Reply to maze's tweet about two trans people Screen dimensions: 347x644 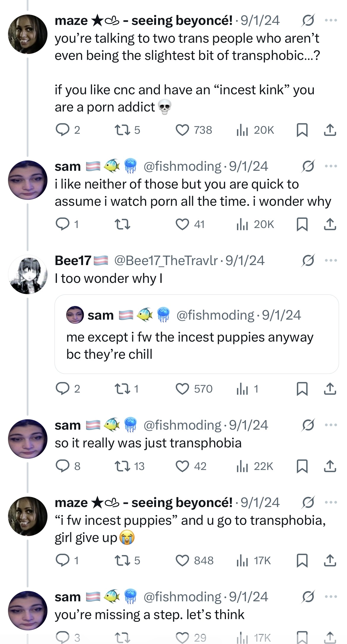click(63, 130)
